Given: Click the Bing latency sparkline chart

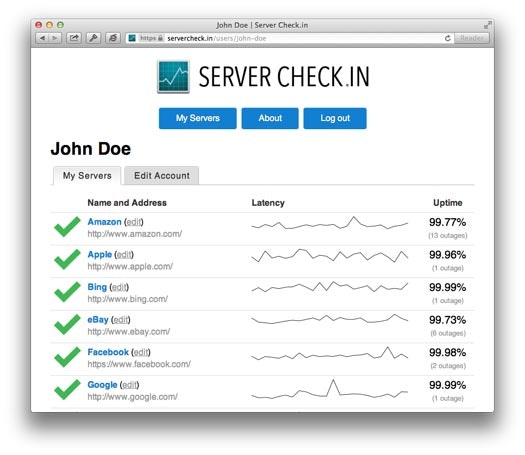Looking at the screenshot, I should pos(329,287).
